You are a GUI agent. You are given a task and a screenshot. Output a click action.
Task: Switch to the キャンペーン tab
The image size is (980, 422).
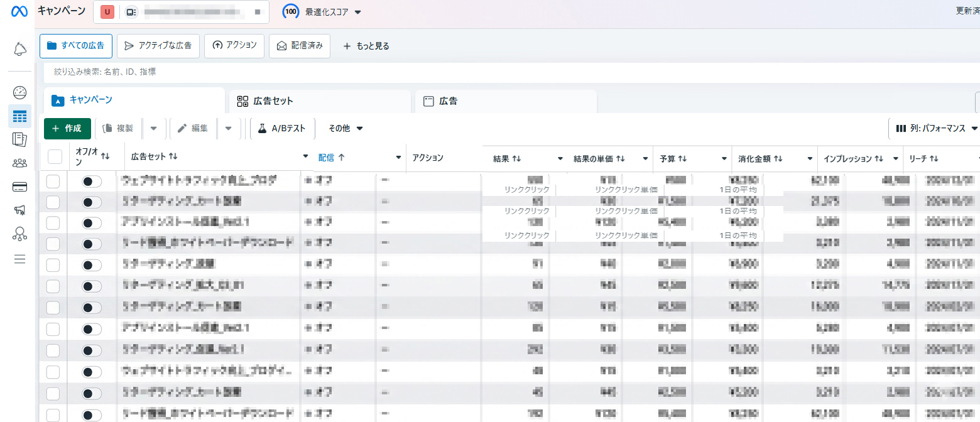pos(134,100)
